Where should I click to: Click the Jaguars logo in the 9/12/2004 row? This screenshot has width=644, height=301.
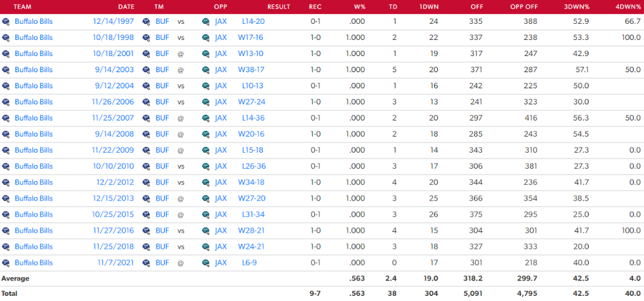pos(206,86)
